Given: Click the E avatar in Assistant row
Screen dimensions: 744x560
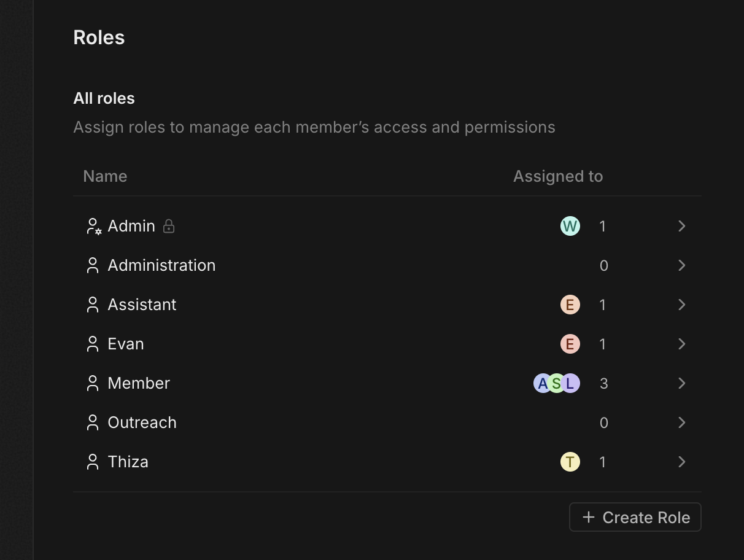Looking at the screenshot, I should point(570,305).
